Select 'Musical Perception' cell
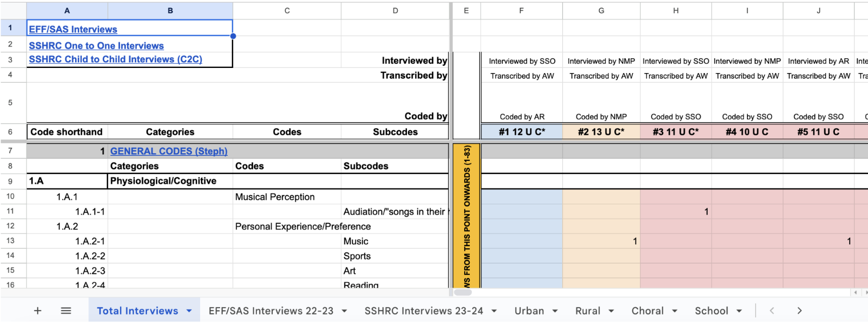This screenshot has height=328, width=868. [x=287, y=197]
